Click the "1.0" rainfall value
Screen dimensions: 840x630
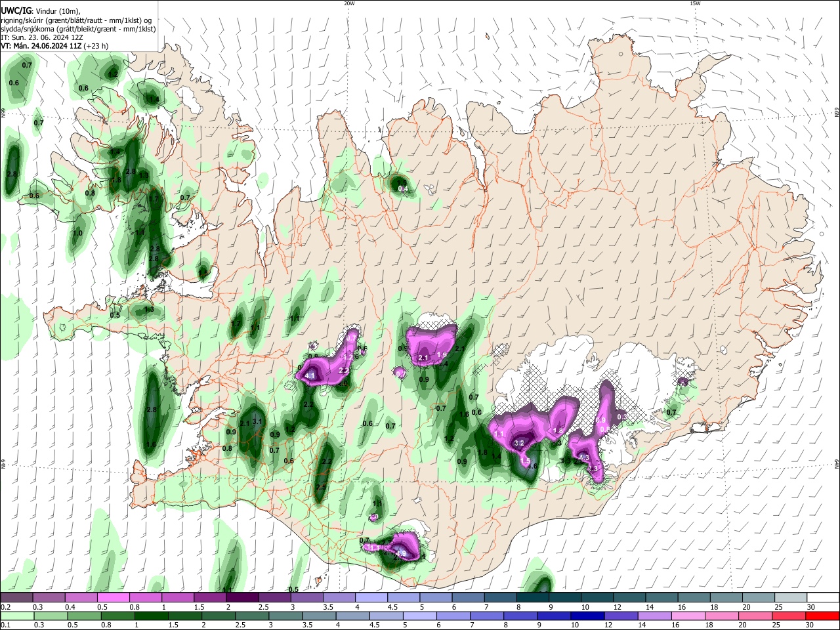pos(77,233)
